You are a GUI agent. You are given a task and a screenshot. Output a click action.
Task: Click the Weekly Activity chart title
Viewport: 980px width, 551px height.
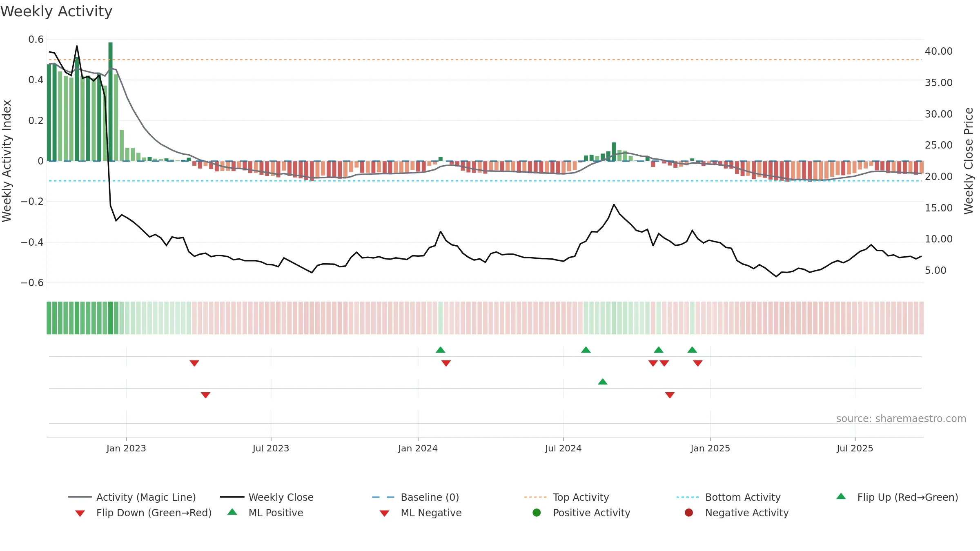click(56, 11)
